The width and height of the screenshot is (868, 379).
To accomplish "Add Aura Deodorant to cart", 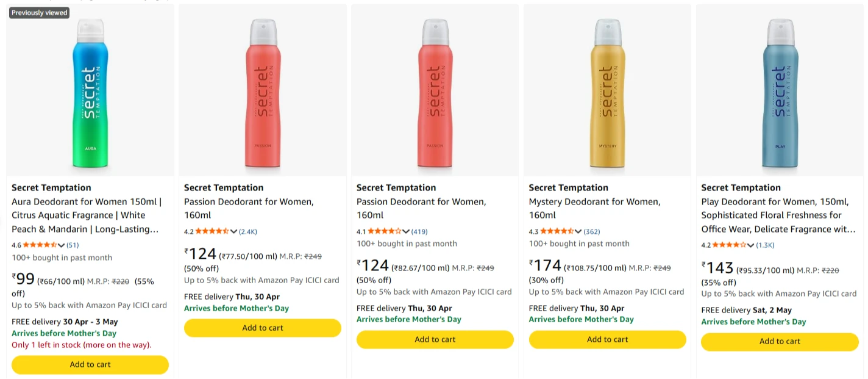I will point(90,364).
